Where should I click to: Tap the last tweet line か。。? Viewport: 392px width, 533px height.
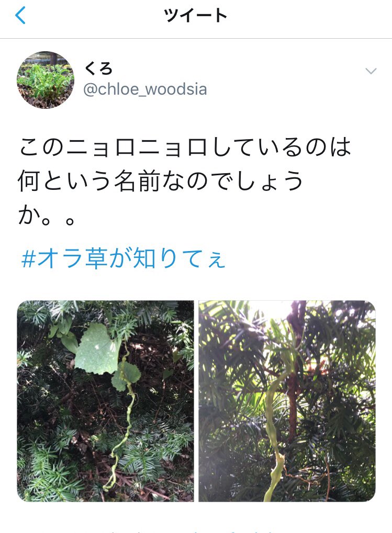pos(46,216)
